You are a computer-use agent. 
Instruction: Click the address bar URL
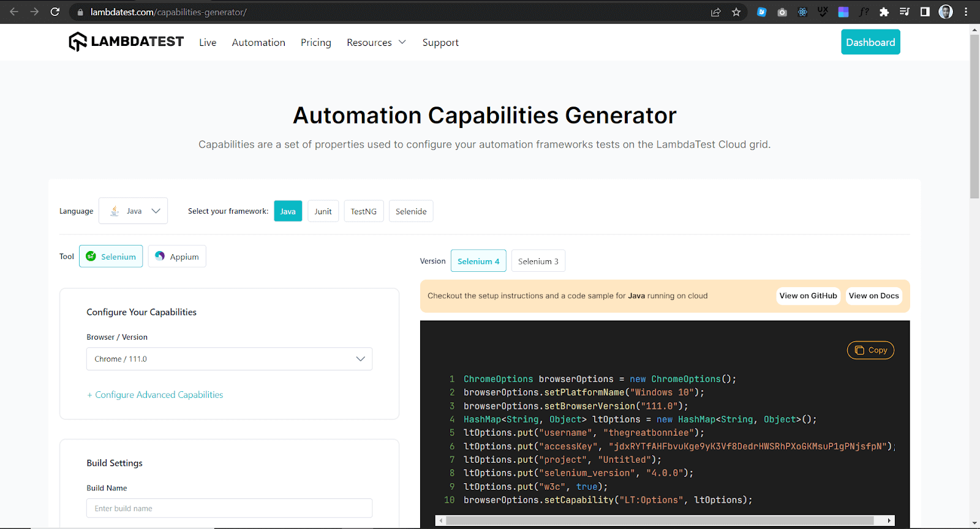point(168,12)
